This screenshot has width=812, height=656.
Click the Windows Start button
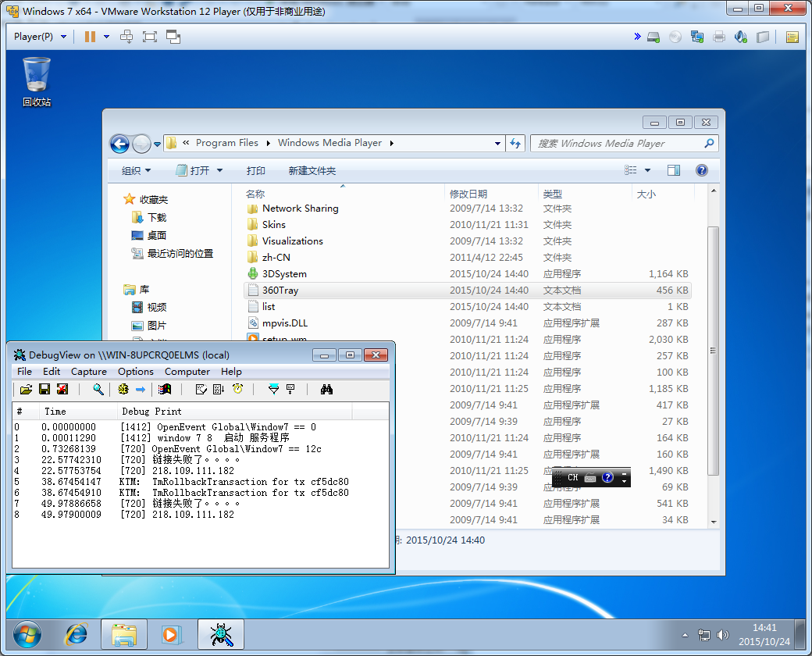point(27,634)
